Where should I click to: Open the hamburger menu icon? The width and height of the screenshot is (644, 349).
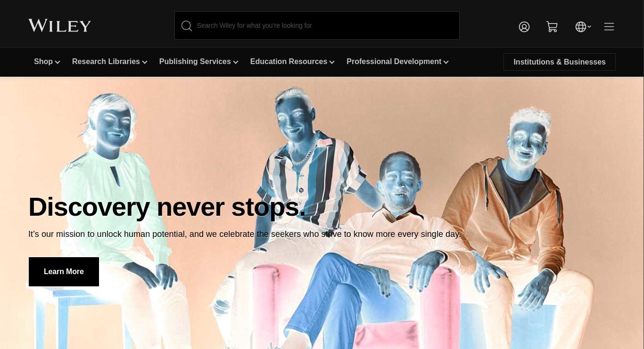coord(609,26)
